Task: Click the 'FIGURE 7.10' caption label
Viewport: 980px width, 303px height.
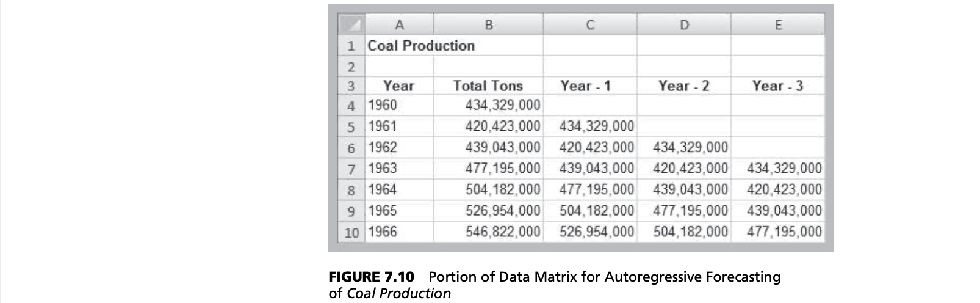Action: pos(371,277)
